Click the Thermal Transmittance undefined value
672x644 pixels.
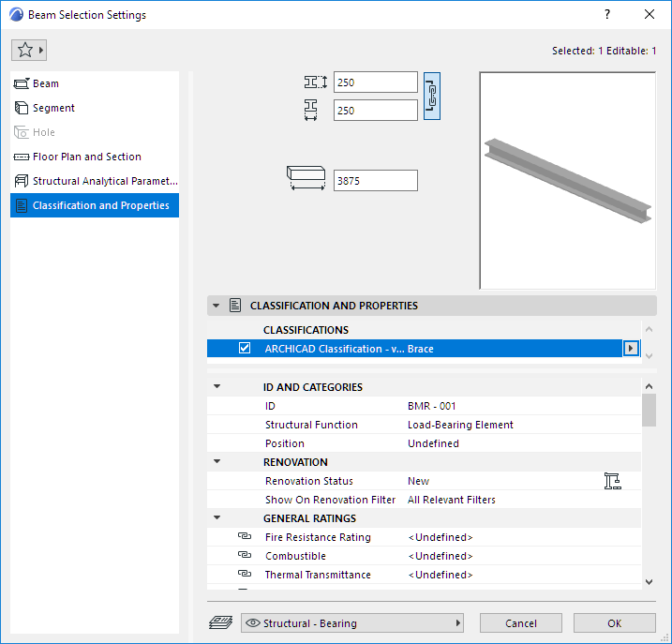point(441,575)
